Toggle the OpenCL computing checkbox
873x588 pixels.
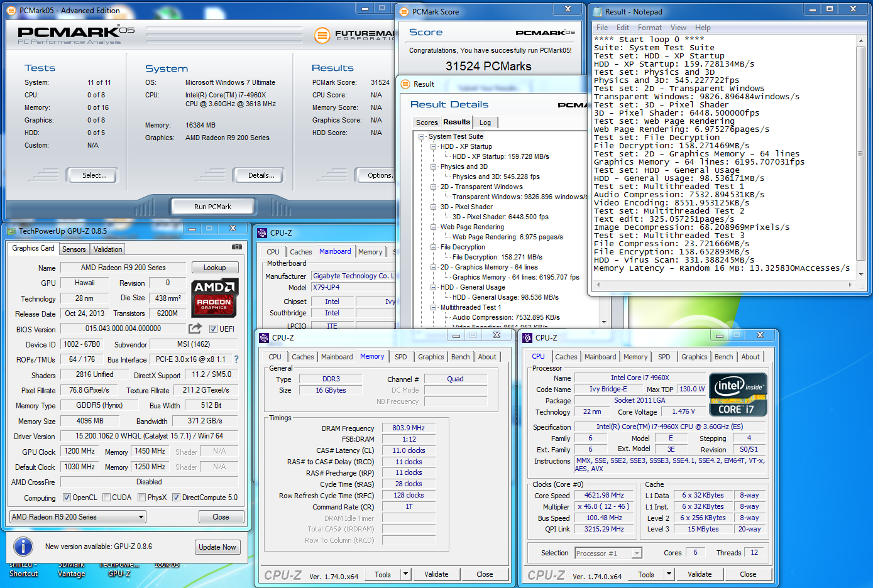click(x=67, y=498)
